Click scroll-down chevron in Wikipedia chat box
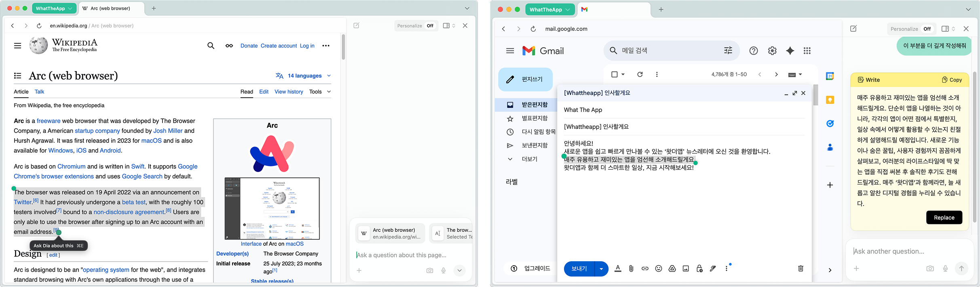The width and height of the screenshot is (980, 287). coord(460,270)
